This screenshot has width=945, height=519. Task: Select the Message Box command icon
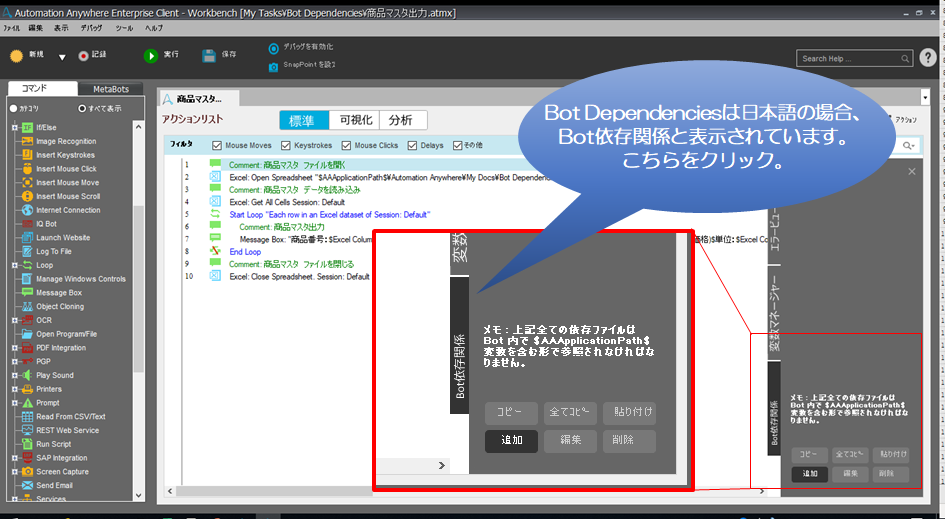27,292
